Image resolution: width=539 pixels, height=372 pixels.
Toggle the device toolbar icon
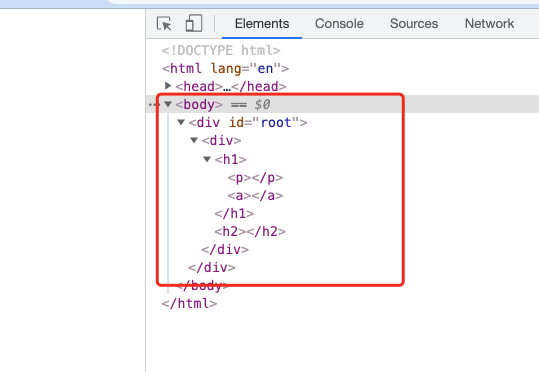pyautogui.click(x=194, y=24)
